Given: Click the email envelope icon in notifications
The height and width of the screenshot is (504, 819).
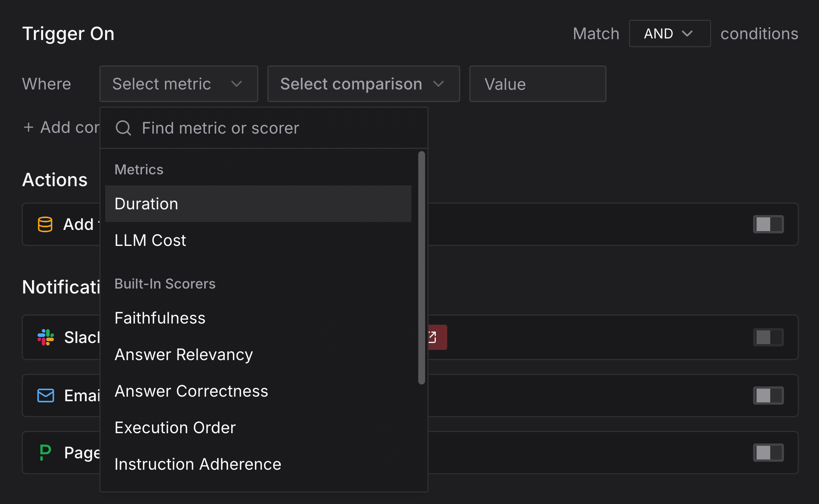Looking at the screenshot, I should click(45, 396).
